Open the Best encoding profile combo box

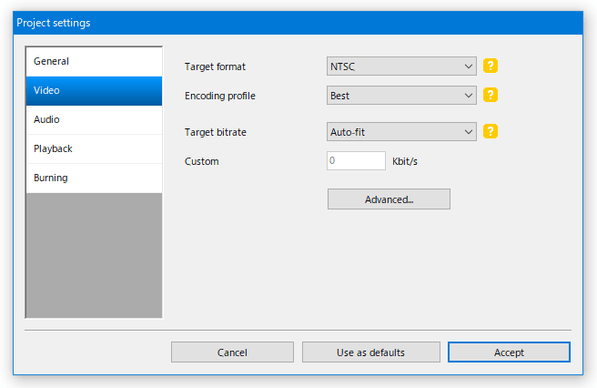pyautogui.click(x=401, y=95)
